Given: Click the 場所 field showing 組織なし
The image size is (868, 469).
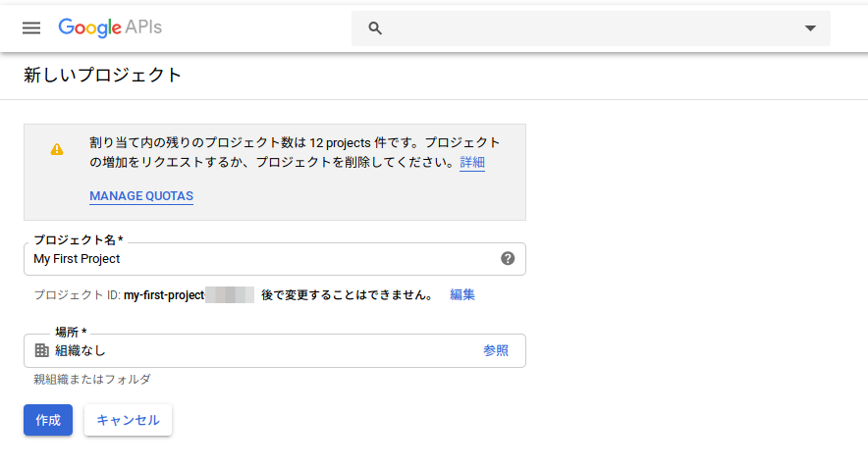Looking at the screenshot, I should pos(245,350).
